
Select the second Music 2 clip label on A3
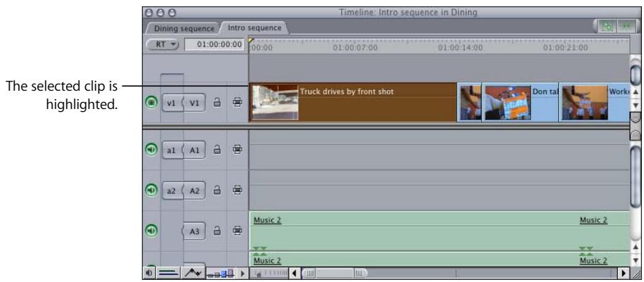point(593,220)
